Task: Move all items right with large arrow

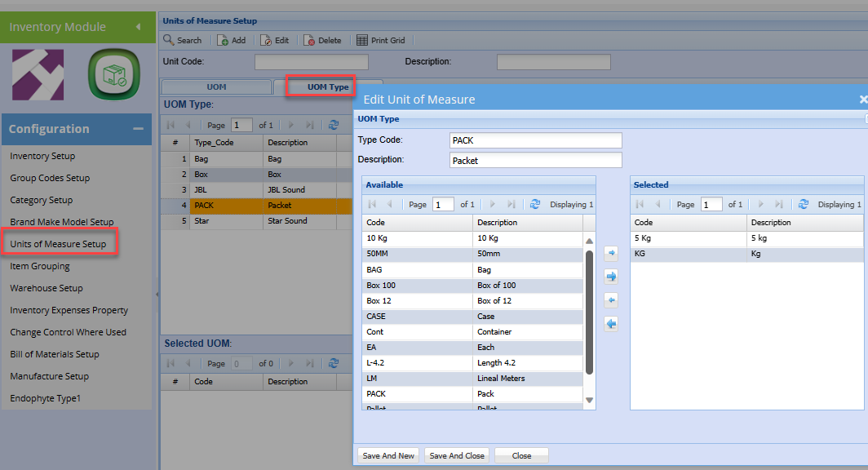Action: tap(611, 277)
